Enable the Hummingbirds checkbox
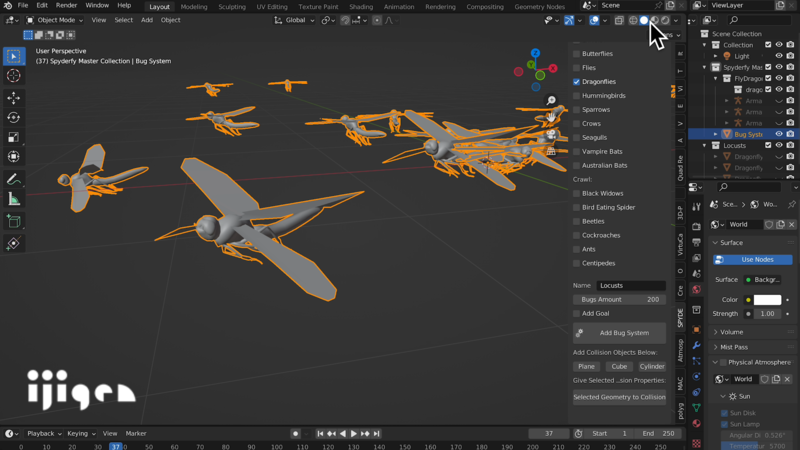Screen dimensions: 800x450 point(577,95)
